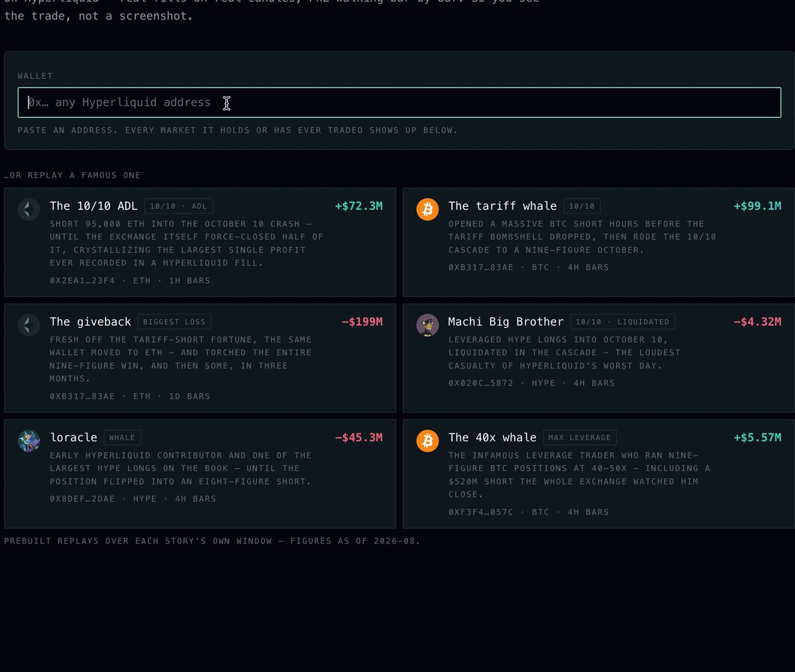Click the Ethereum icon on The 10/10 ADL card

[x=28, y=209]
